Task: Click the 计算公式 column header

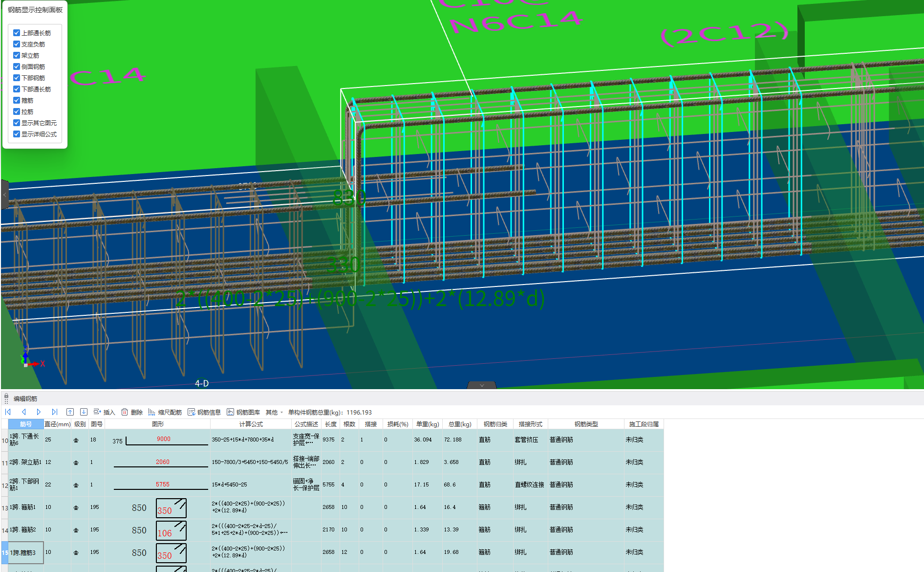Action: pos(251,424)
